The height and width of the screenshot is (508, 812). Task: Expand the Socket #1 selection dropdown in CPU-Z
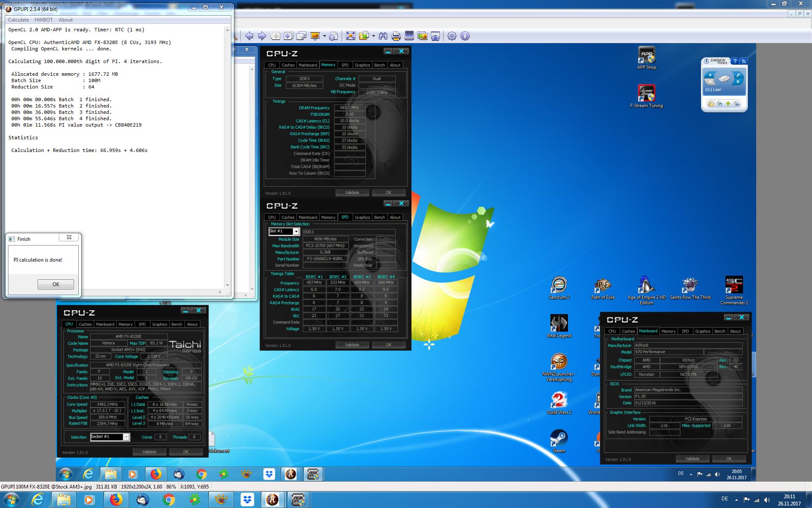[x=126, y=437]
